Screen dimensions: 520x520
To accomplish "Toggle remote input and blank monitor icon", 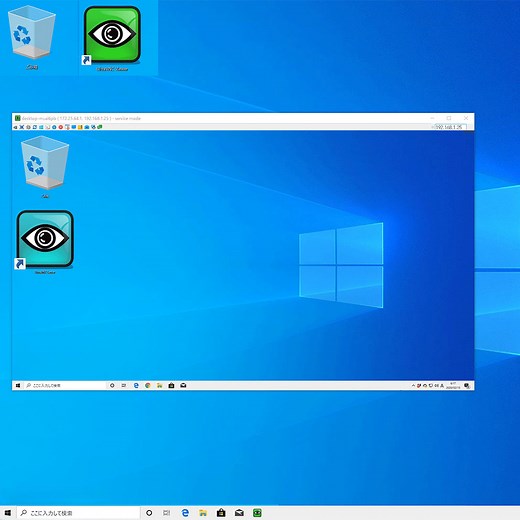I will pos(74,127).
